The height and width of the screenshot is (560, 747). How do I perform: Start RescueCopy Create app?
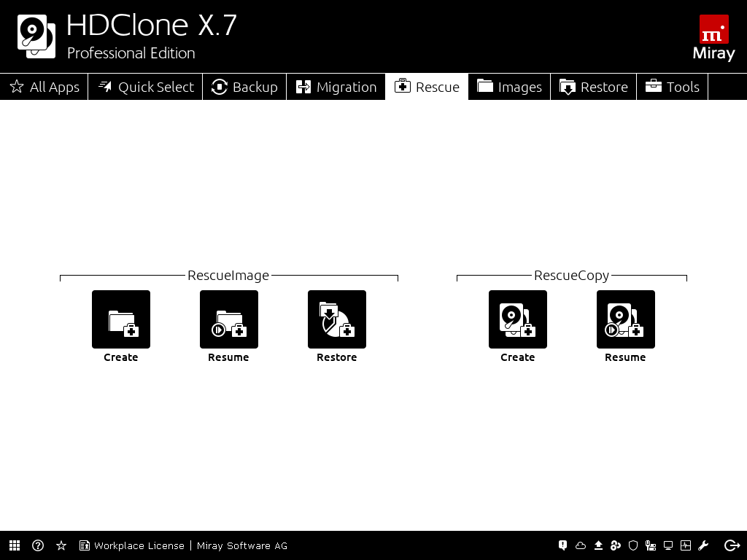point(518,319)
